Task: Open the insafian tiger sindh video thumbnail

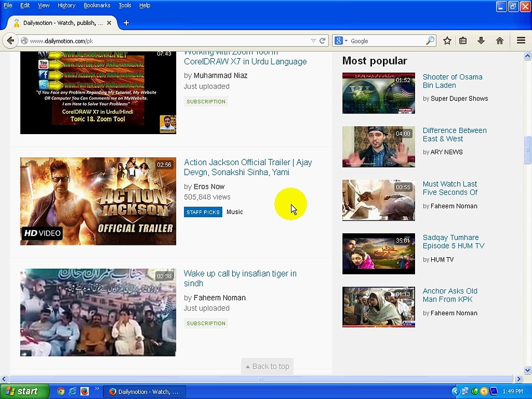Action: click(98, 313)
